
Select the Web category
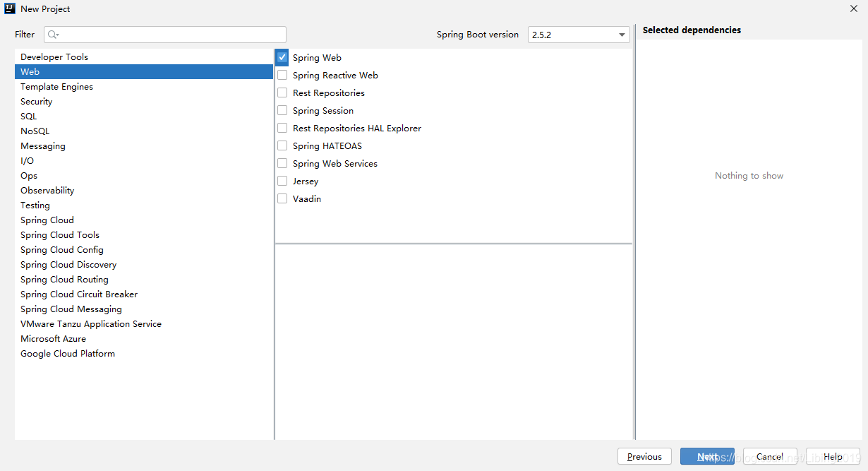(x=144, y=71)
